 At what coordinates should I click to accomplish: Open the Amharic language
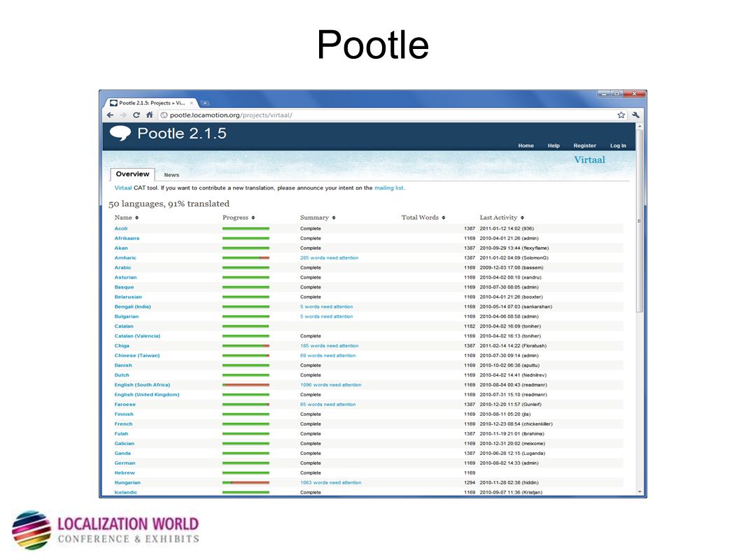tap(125, 258)
